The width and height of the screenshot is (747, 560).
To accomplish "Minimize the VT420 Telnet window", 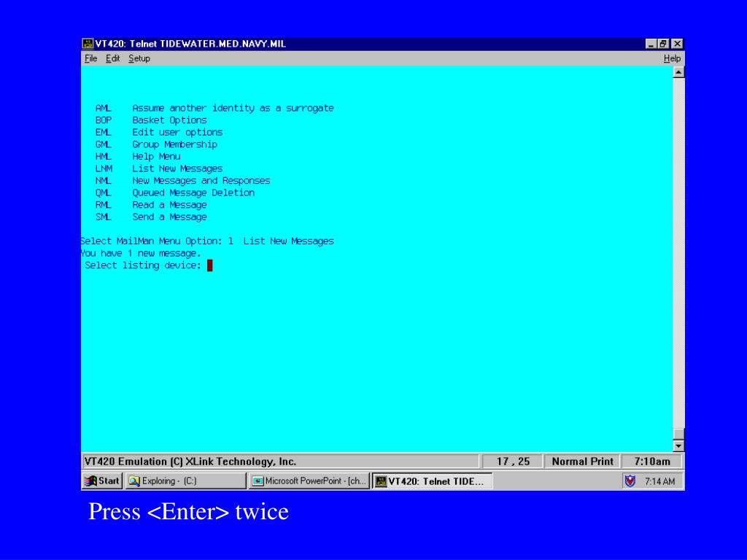I will click(x=651, y=44).
